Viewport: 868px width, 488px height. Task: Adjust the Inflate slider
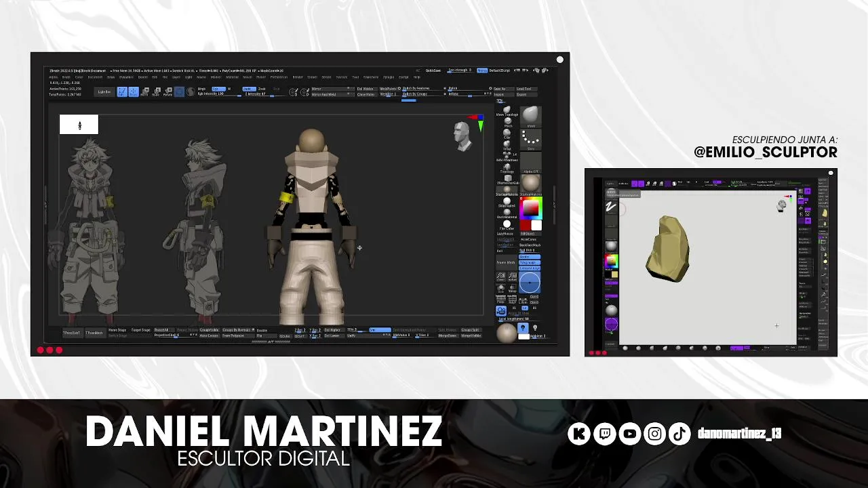coord(470,95)
